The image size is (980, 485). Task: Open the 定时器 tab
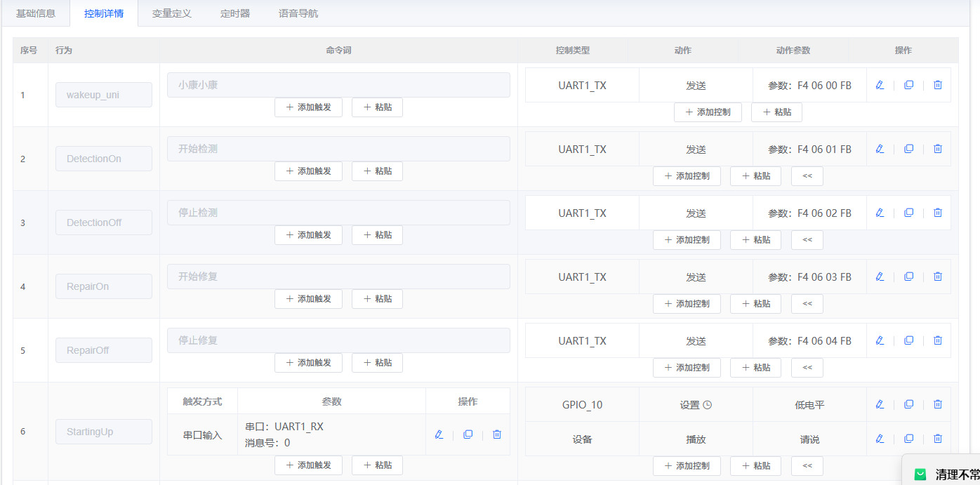pyautogui.click(x=234, y=13)
